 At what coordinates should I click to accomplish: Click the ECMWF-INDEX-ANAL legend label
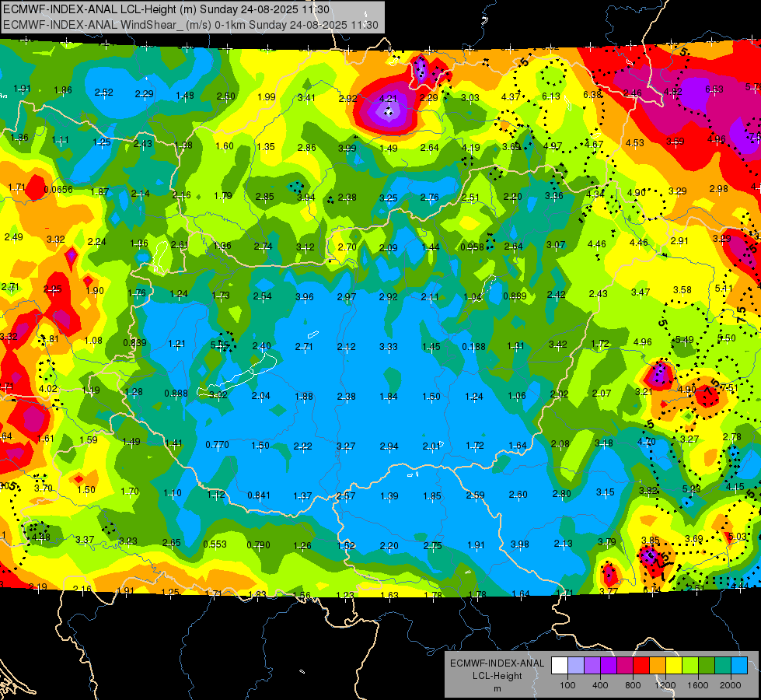coord(497,663)
